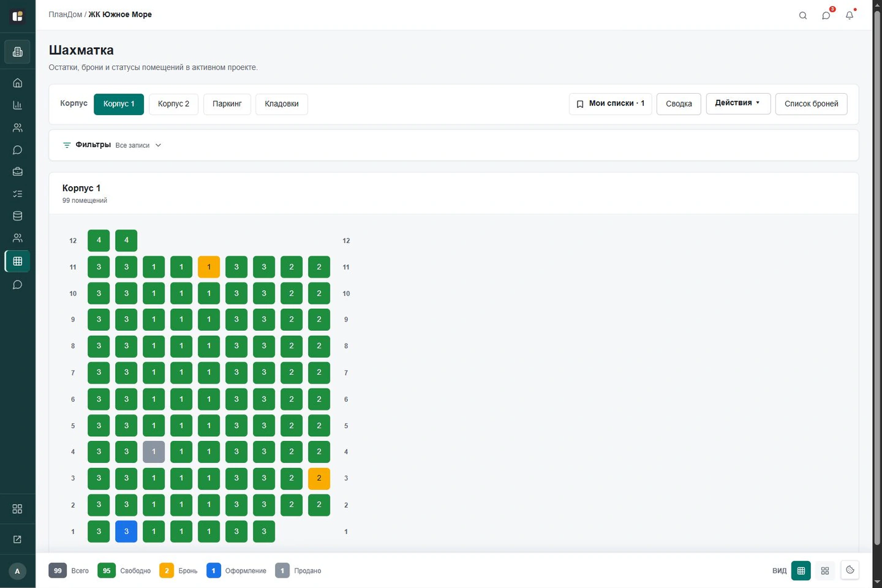The width and height of the screenshot is (882, 588).
Task: Click orange Бронь legend badge 2
Action: click(x=167, y=571)
